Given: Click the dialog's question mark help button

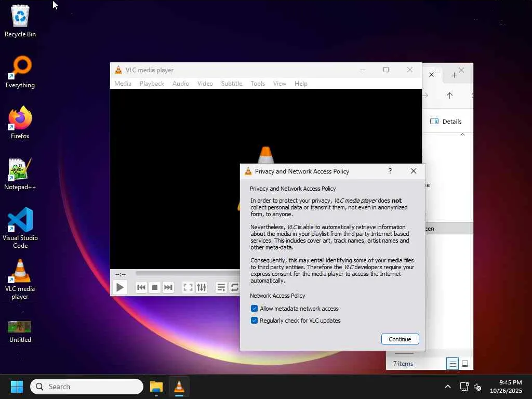Looking at the screenshot, I should point(390,171).
